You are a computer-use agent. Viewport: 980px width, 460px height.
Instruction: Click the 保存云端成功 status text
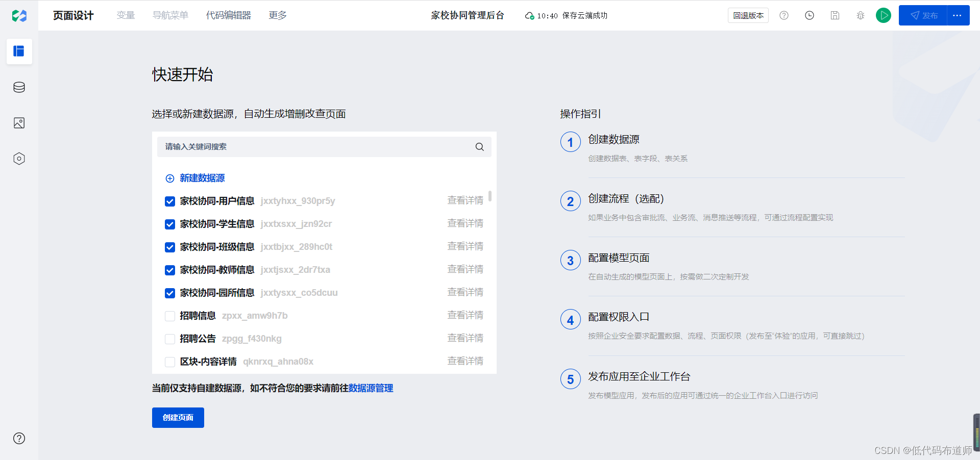[x=585, y=16]
